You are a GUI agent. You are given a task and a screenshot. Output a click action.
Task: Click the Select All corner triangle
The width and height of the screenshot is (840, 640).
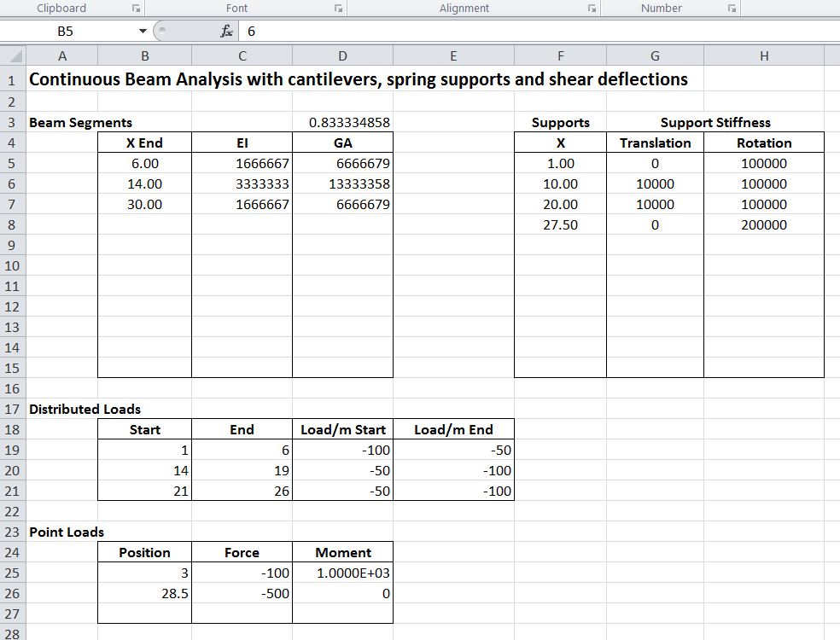pyautogui.click(x=14, y=56)
